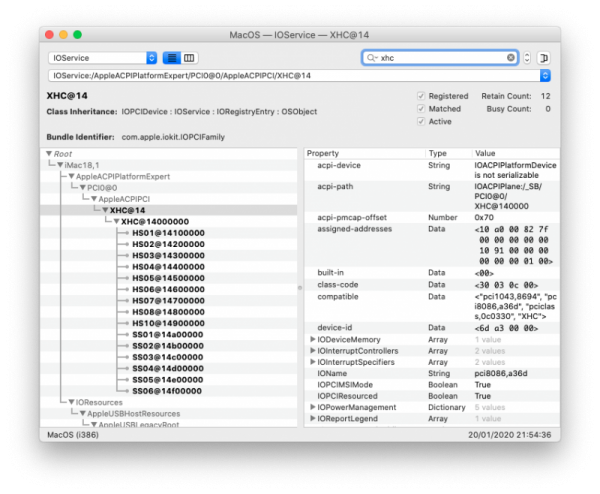Viewport: 600px width, 494px height.
Task: Collapse the XHC@14000000 disclosure triangle
Action: pos(117,222)
